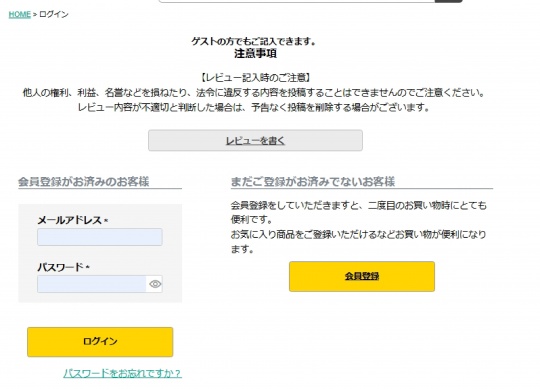Screen dimensions: 540x389
Task: Focus the パスワード input field
Action: click(x=92, y=284)
